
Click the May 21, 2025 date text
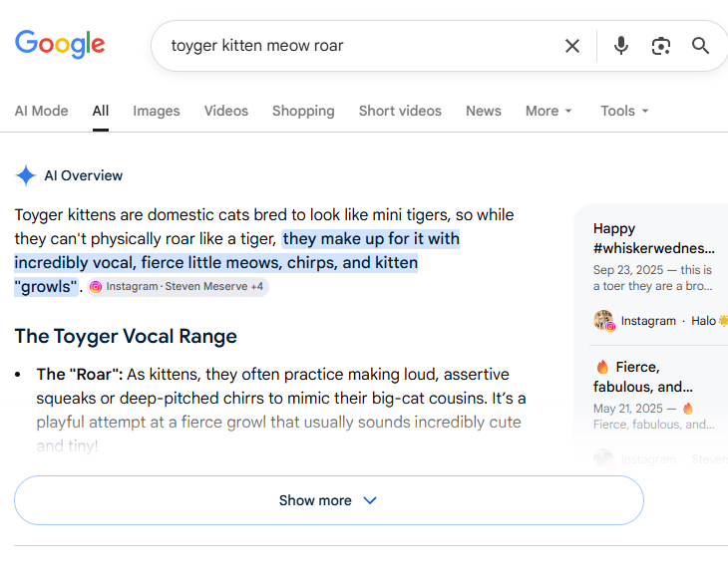[x=627, y=409]
